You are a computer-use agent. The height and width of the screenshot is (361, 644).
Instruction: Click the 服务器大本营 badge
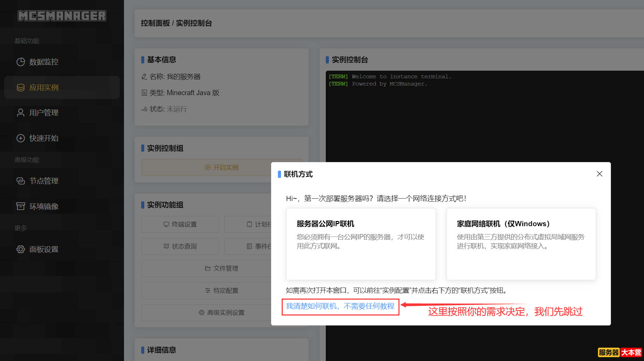pos(619,353)
